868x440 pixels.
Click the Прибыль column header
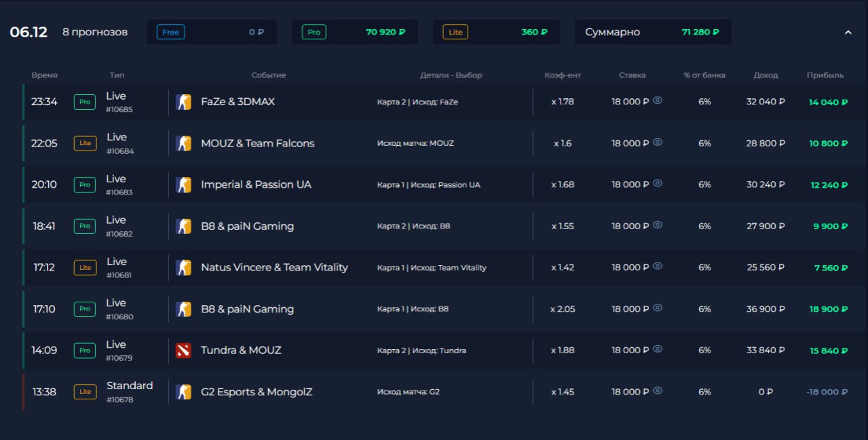tap(825, 75)
